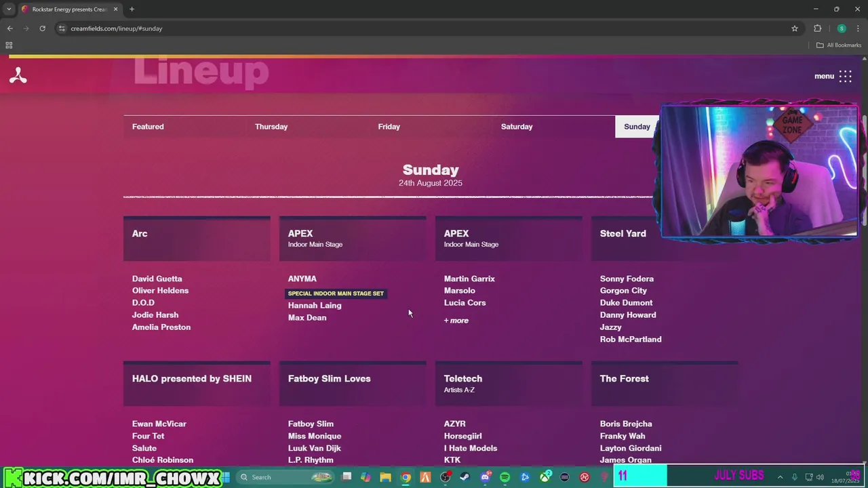Viewport: 868px width, 488px height.
Task: Click the page vertical scrollbar
Action: [865, 169]
